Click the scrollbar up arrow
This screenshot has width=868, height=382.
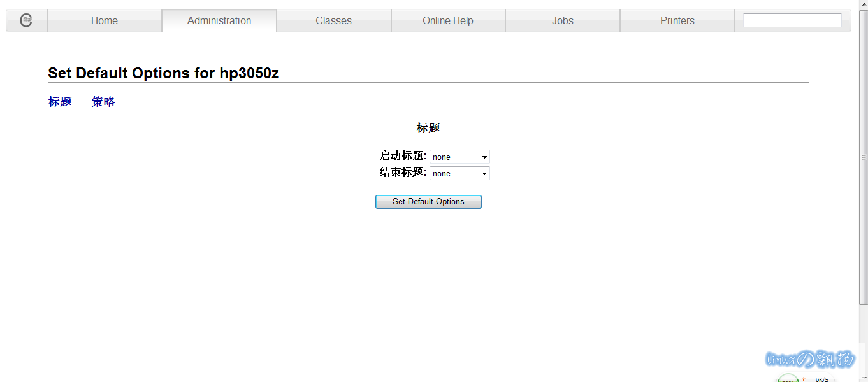(x=864, y=4)
